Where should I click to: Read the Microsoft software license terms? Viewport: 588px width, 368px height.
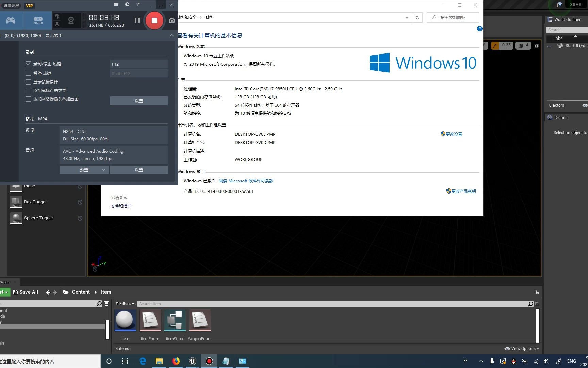[246, 181]
